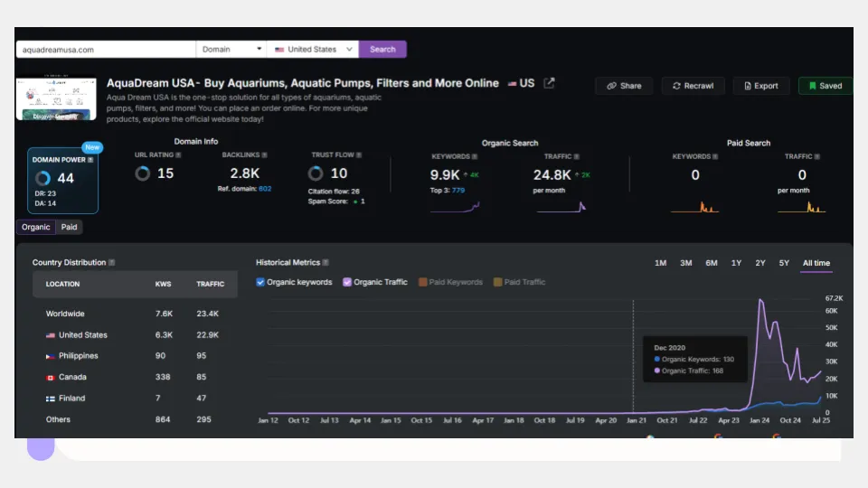The height and width of the screenshot is (488, 868).
Task: Click the Trust Flow ring gauge
Action: click(x=316, y=174)
